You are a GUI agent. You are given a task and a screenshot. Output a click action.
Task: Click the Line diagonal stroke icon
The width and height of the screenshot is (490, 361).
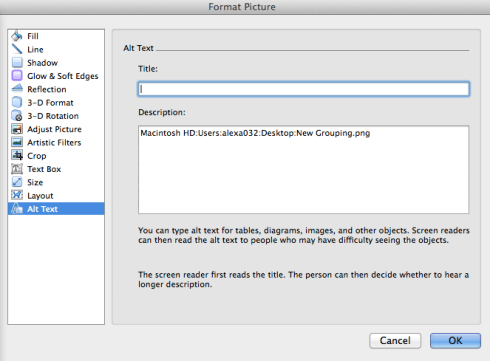17,49
